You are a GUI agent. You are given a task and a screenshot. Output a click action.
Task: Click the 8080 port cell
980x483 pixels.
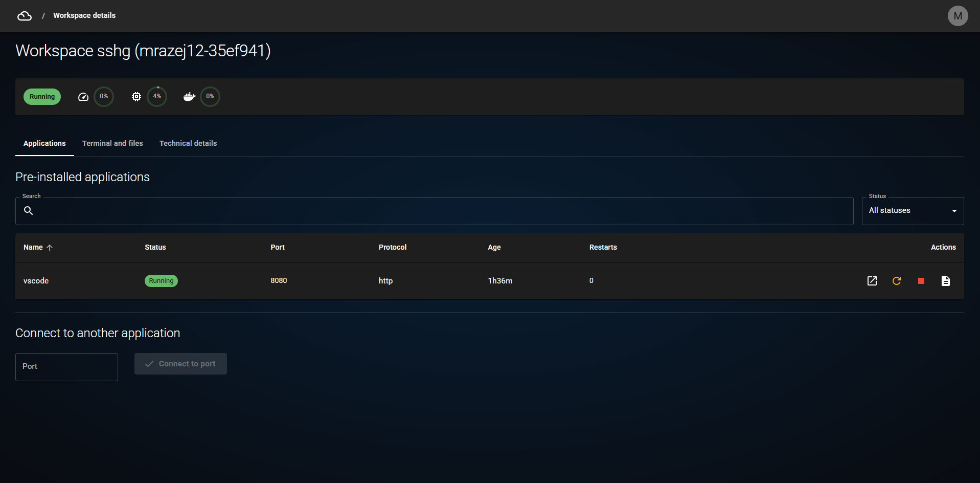[279, 280]
